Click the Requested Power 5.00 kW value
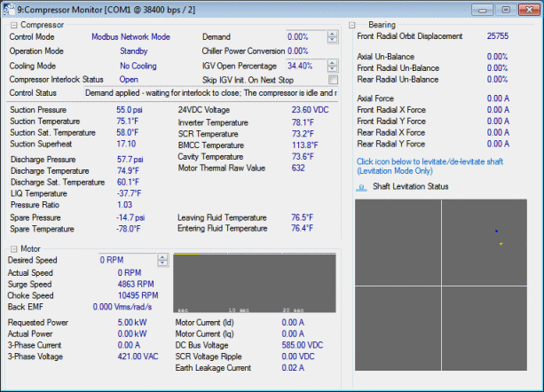544x392 pixels. [x=132, y=322]
